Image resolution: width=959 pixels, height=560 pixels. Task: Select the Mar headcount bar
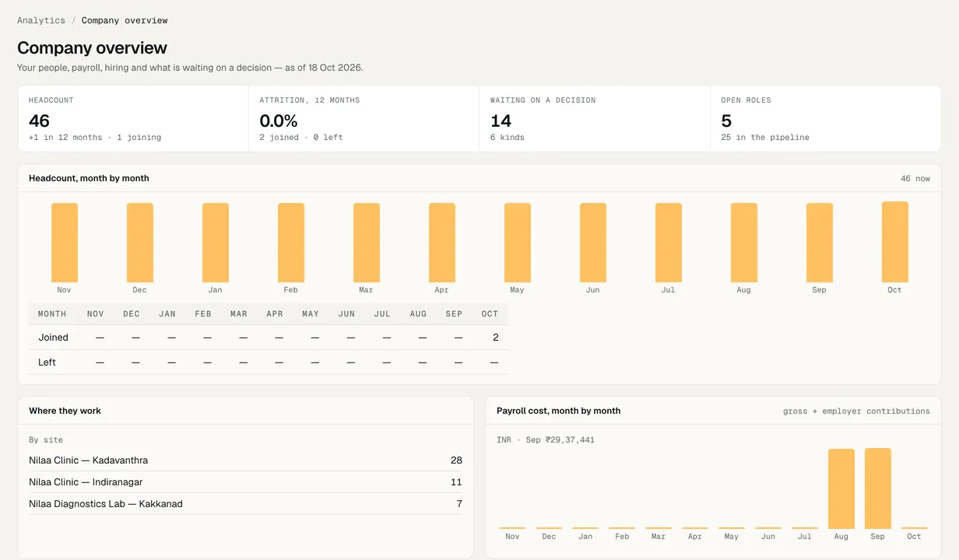pyautogui.click(x=367, y=243)
